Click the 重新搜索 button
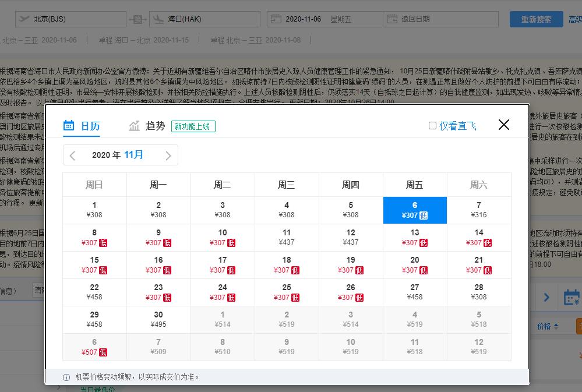This screenshot has width=582, height=392. click(536, 19)
